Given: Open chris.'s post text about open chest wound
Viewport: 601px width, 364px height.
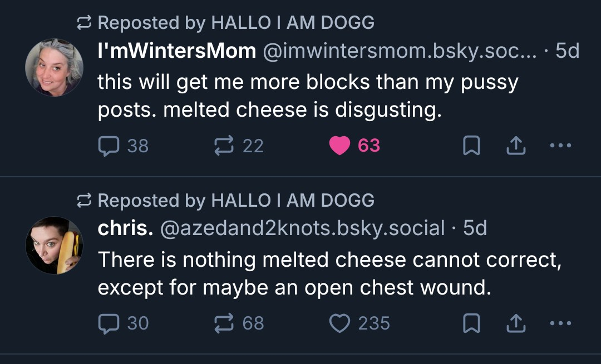Looking at the screenshot, I should coord(329,273).
